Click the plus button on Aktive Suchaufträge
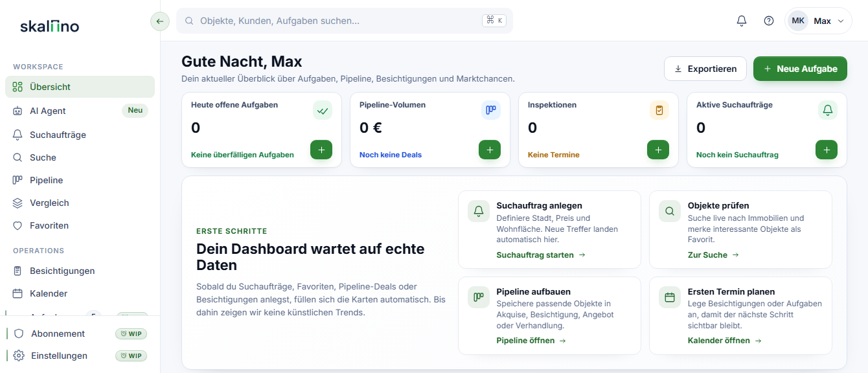Screen dimensions: 868x373 (827, 150)
